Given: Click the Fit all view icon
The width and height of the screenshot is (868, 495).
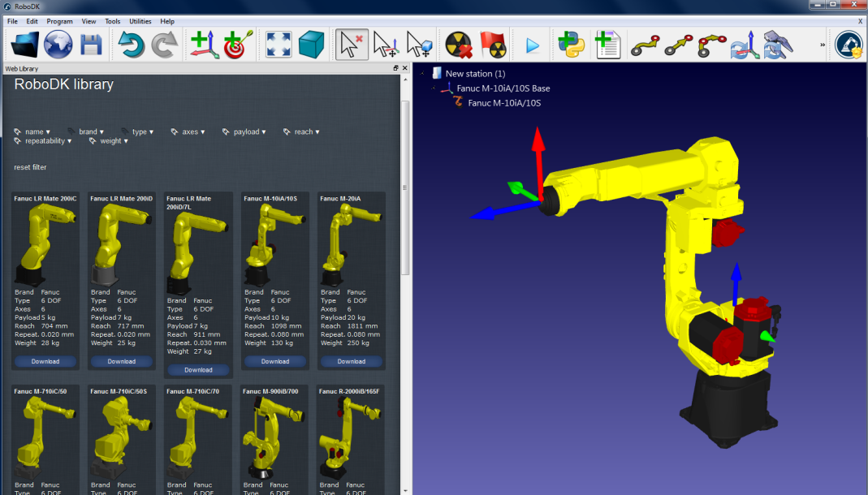Looking at the screenshot, I should click(279, 45).
